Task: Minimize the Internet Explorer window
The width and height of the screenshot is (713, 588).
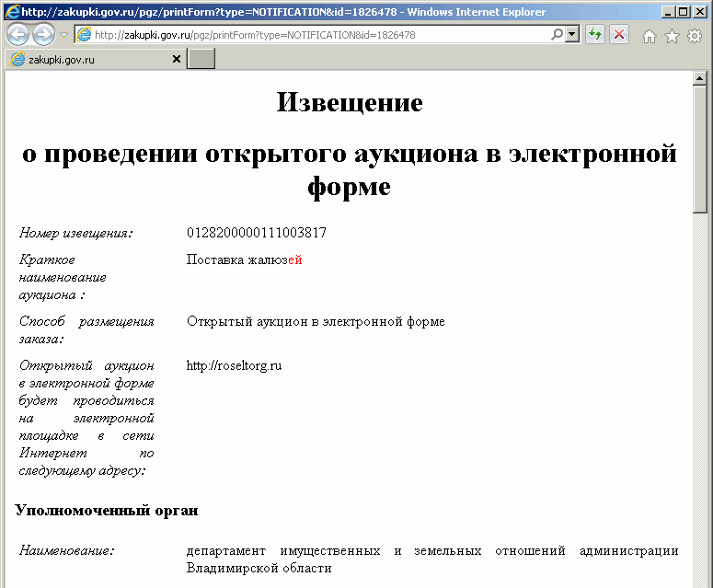Action: click(667, 12)
